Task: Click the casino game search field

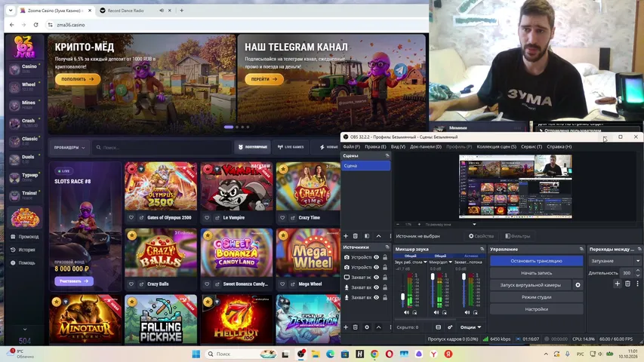Action: point(162,147)
